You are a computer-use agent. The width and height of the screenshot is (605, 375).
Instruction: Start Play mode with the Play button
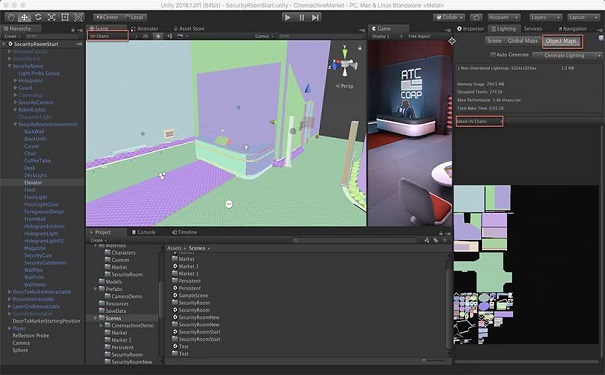coord(287,17)
